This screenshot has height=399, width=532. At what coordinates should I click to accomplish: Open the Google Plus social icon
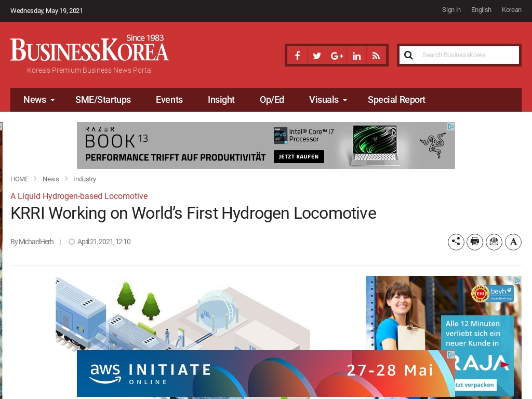(337, 55)
